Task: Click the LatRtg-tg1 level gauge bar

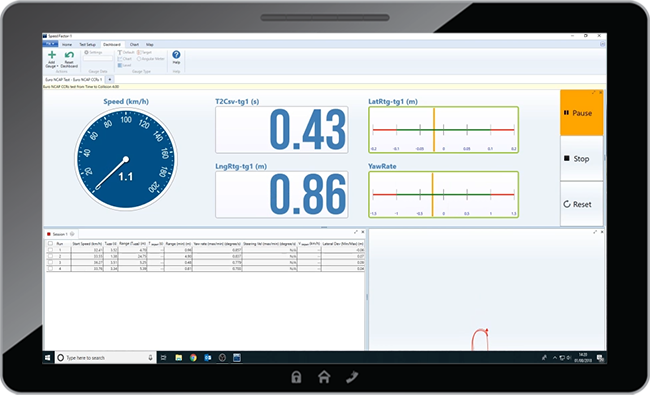Action: (x=443, y=130)
